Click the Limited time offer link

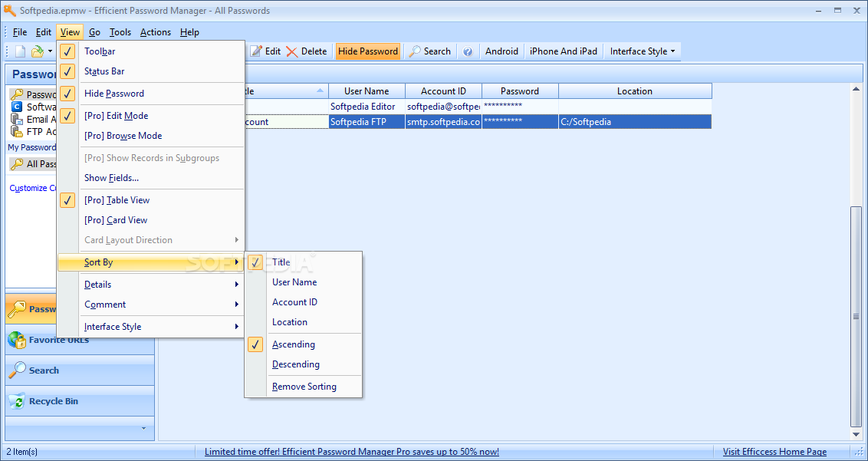coord(351,452)
